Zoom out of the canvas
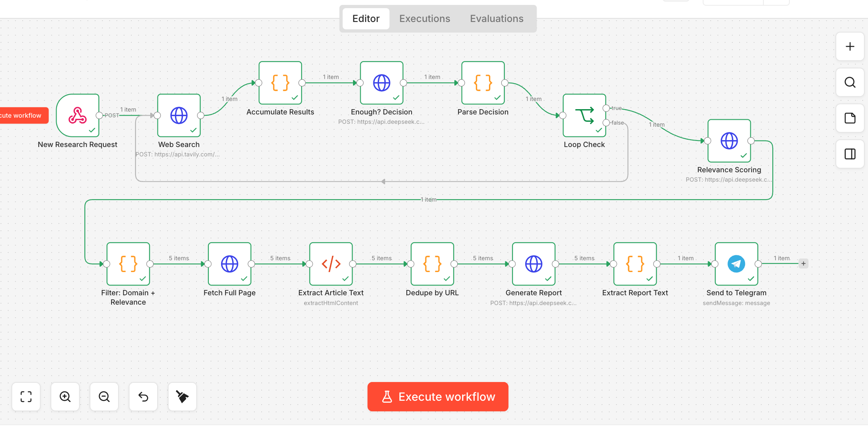 coord(104,397)
